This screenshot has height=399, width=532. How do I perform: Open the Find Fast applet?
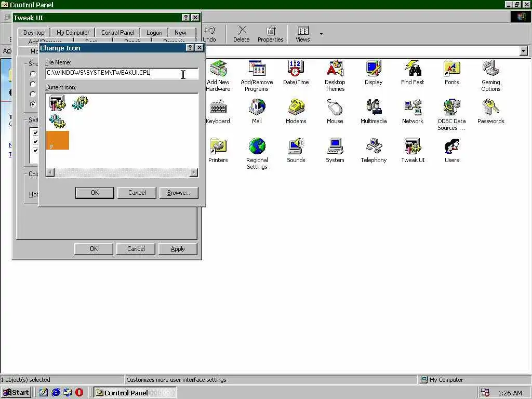(x=413, y=72)
